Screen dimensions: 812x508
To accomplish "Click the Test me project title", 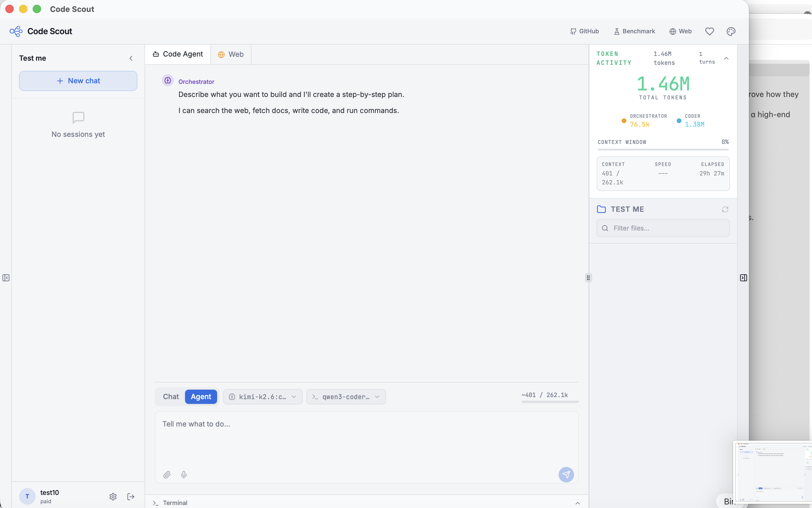I will [33, 58].
